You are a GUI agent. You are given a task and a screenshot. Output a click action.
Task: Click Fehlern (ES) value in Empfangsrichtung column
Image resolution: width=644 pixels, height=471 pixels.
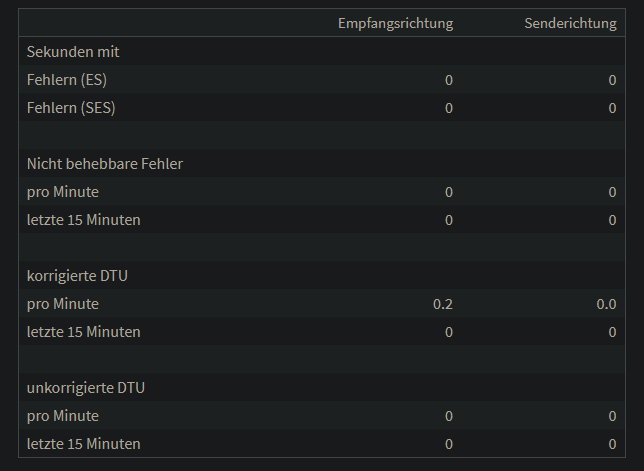point(449,79)
